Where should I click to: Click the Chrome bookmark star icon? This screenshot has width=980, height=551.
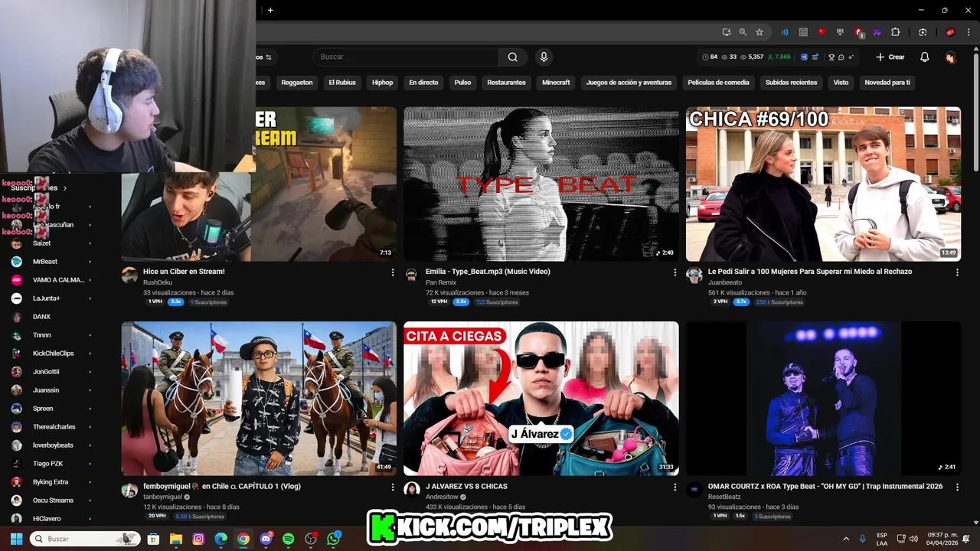[x=759, y=32]
